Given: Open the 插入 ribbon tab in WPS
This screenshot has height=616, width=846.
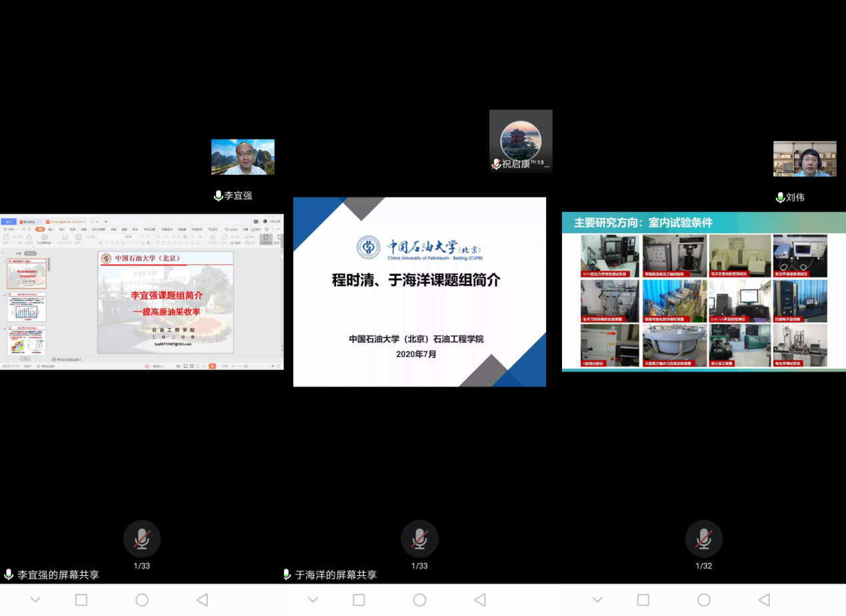Looking at the screenshot, I should point(51,229).
